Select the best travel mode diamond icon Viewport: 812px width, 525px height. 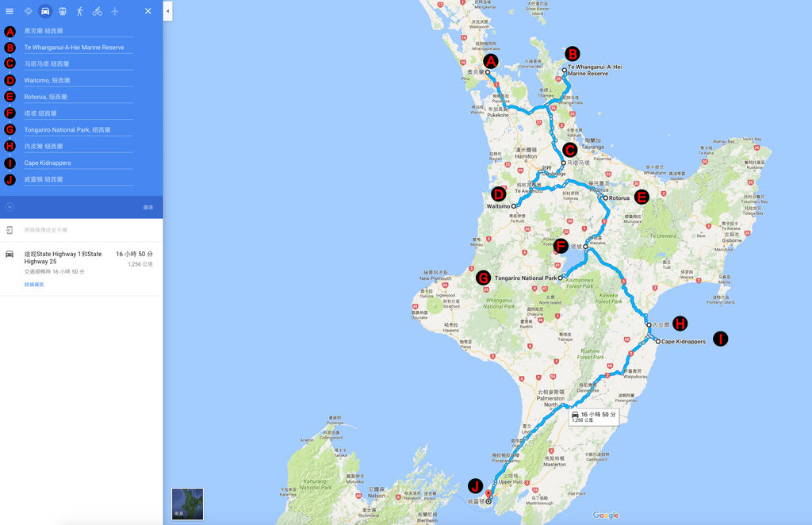pos(29,11)
